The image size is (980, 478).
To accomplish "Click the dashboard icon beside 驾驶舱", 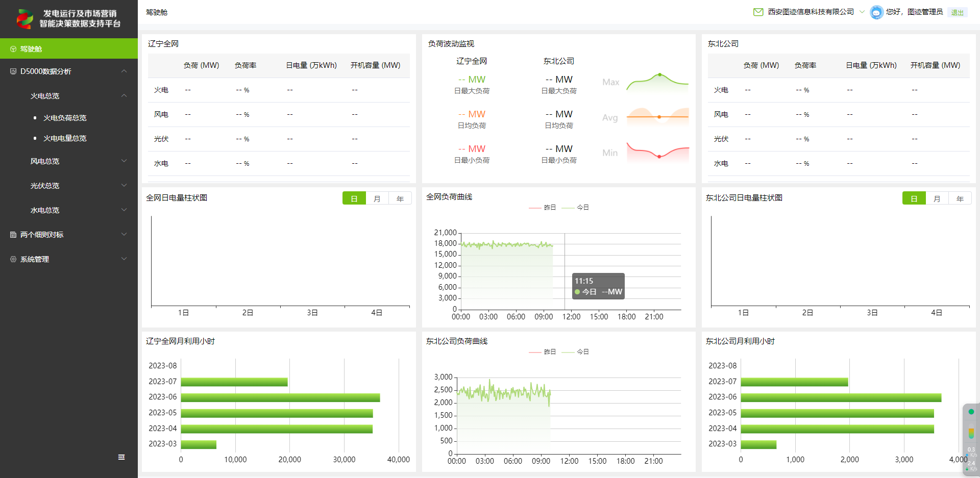I will coord(13,49).
